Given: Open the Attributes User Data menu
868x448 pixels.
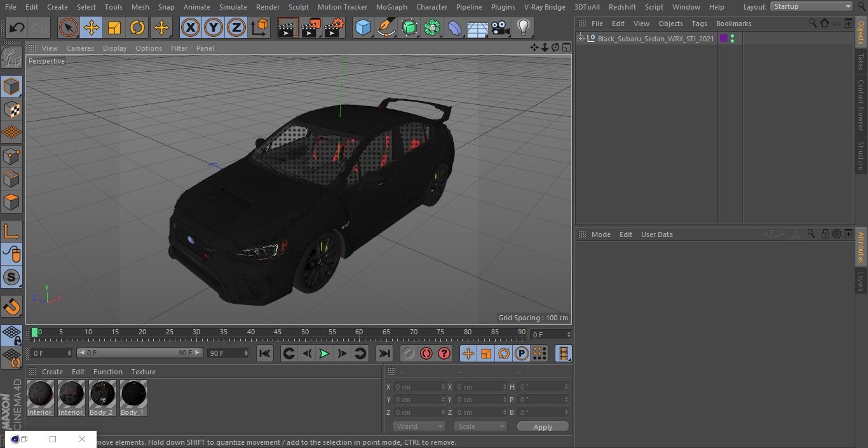Looking at the screenshot, I should click(x=656, y=234).
